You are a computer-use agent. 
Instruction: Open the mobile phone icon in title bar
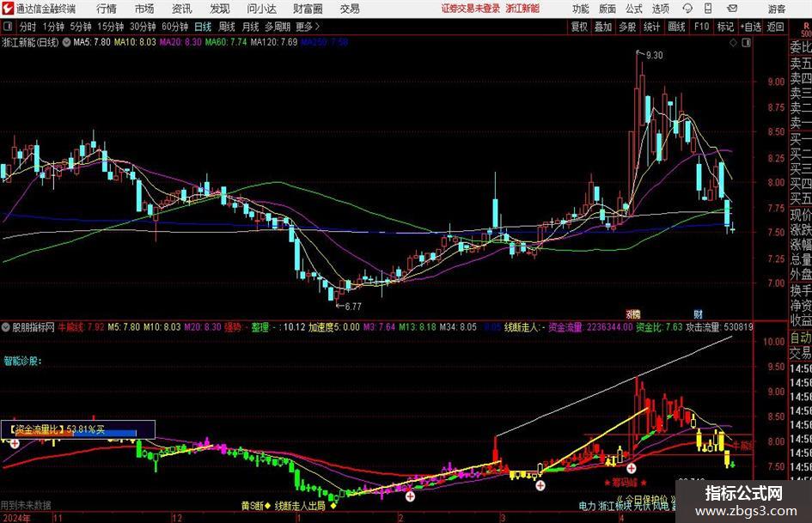(x=708, y=9)
